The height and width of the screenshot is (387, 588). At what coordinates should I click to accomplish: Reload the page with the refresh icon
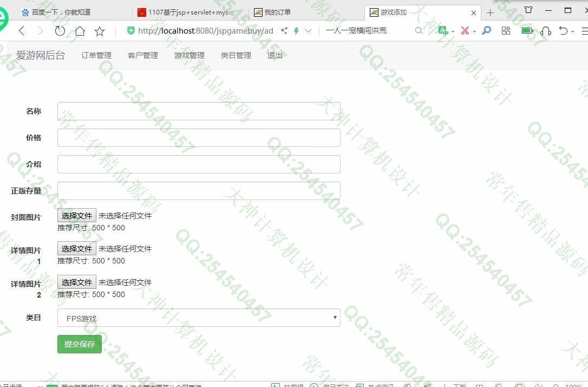click(x=60, y=31)
